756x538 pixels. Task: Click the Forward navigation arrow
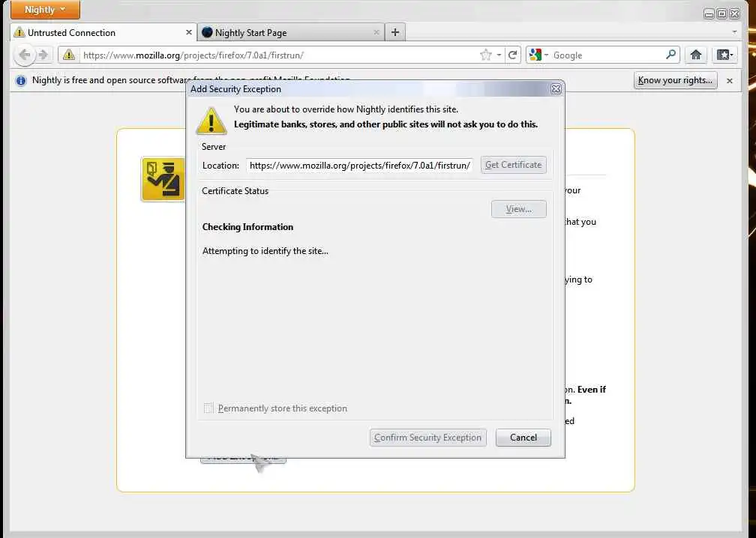click(43, 55)
